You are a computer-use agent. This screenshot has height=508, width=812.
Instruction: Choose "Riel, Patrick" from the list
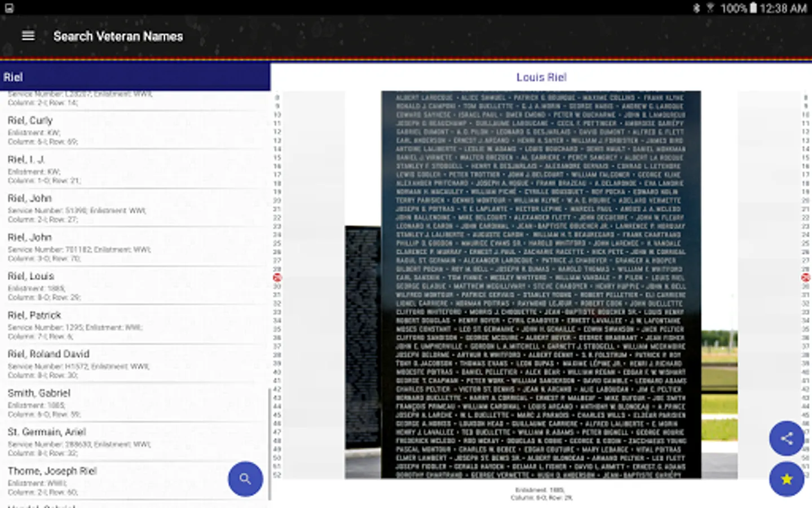[135, 325]
